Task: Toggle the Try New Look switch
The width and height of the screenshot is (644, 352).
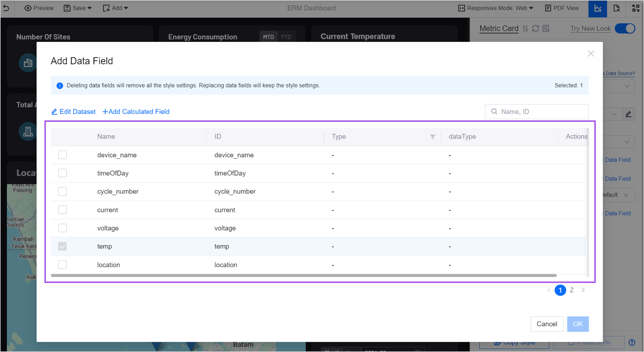Action: tap(625, 29)
